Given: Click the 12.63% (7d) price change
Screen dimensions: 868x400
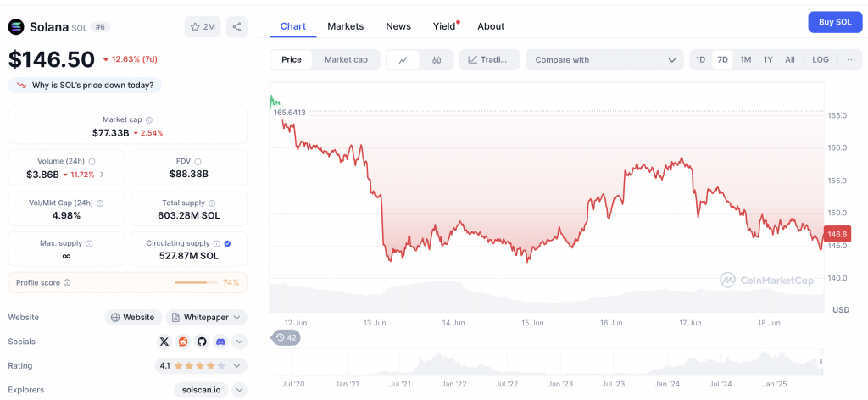Looking at the screenshot, I should (x=130, y=60).
